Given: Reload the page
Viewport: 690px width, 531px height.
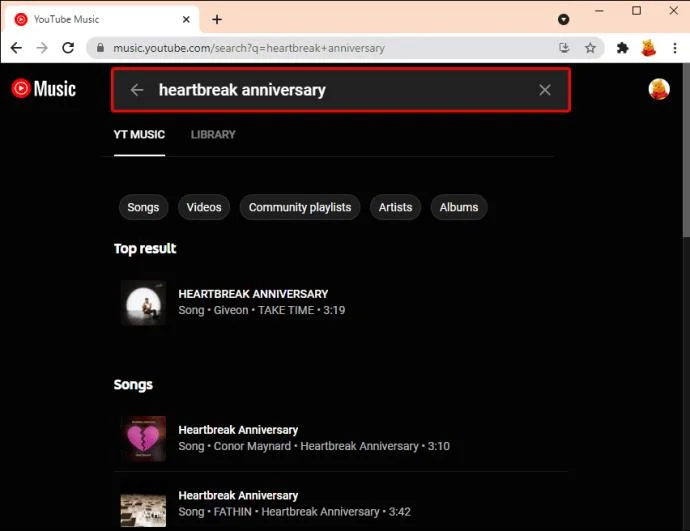Looking at the screenshot, I should [x=68, y=48].
